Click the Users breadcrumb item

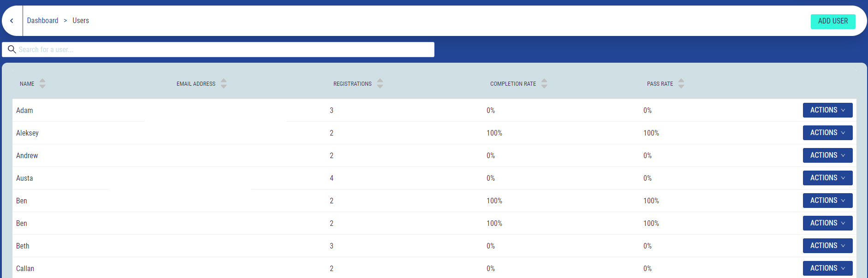click(x=81, y=21)
